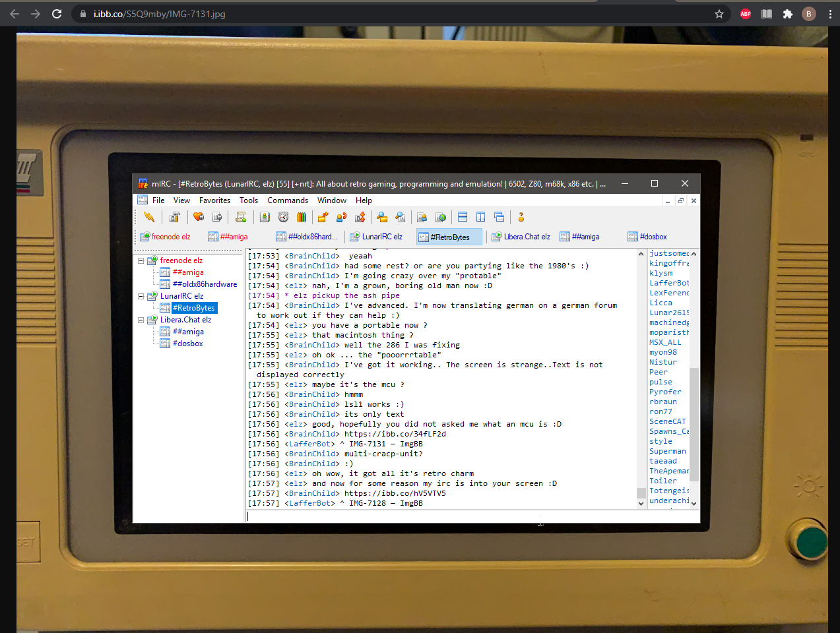Click the mIRC title bar app icon
This screenshot has width=840, height=633.
(x=143, y=183)
